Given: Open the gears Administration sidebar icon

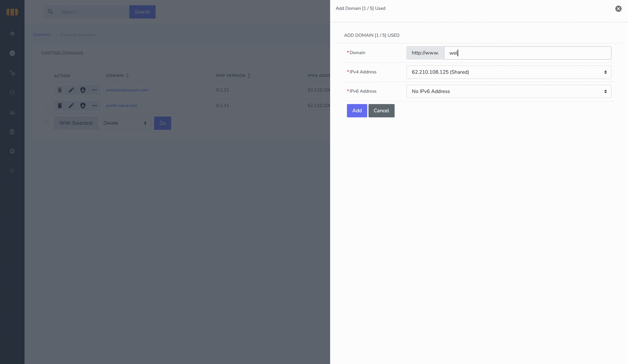Looking at the screenshot, I should tap(12, 73).
